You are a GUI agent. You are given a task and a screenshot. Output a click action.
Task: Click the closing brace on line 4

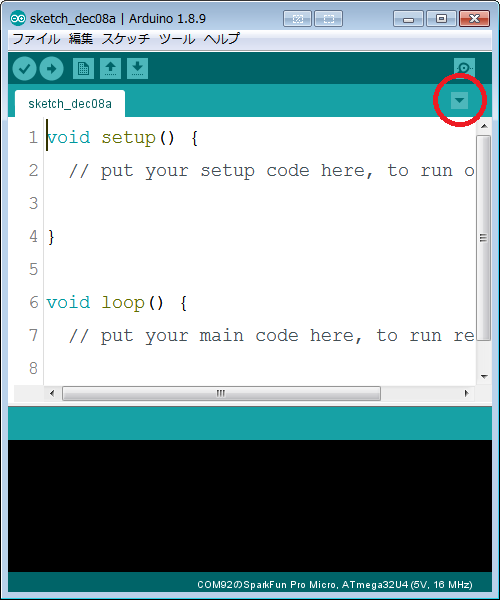(51, 237)
